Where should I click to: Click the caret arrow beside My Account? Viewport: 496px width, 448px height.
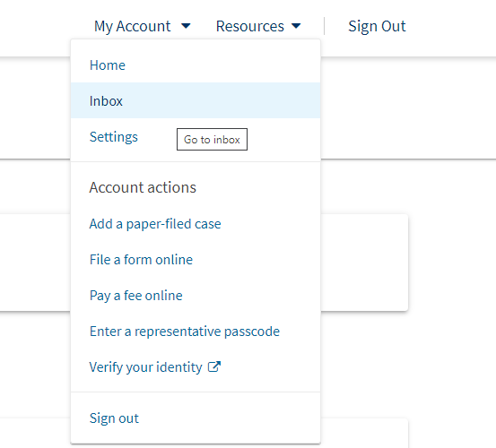(186, 26)
